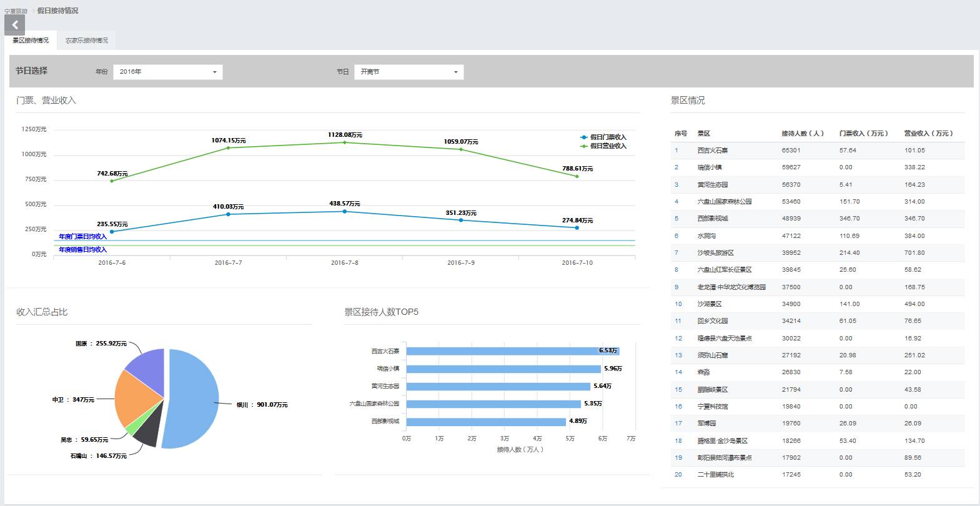Click the 年度销售日均收入 line label

click(x=82, y=250)
